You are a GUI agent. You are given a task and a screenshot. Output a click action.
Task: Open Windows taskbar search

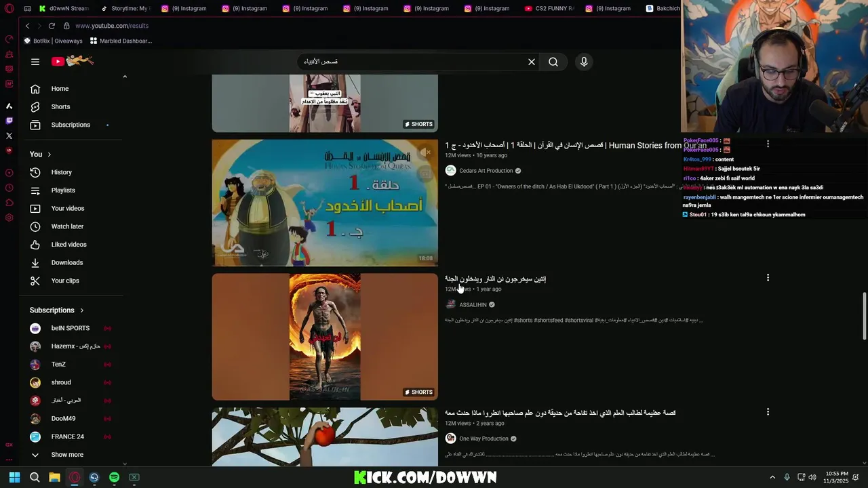(35, 477)
